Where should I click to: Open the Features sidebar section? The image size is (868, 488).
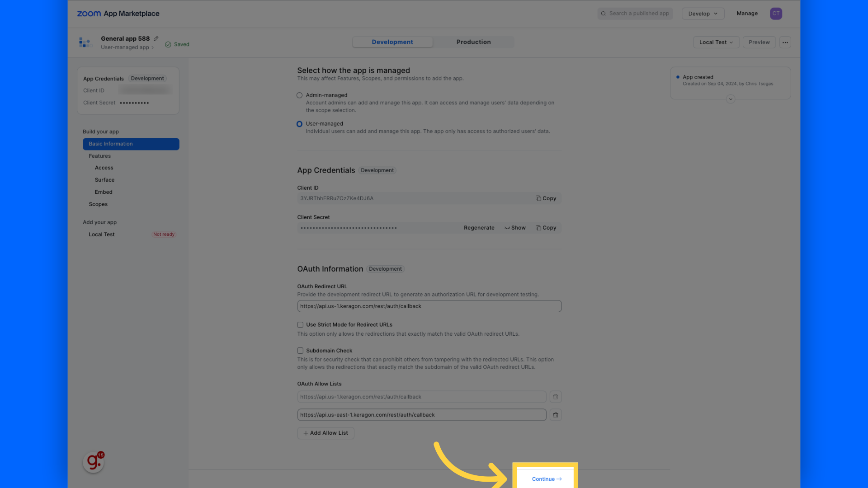pyautogui.click(x=100, y=156)
